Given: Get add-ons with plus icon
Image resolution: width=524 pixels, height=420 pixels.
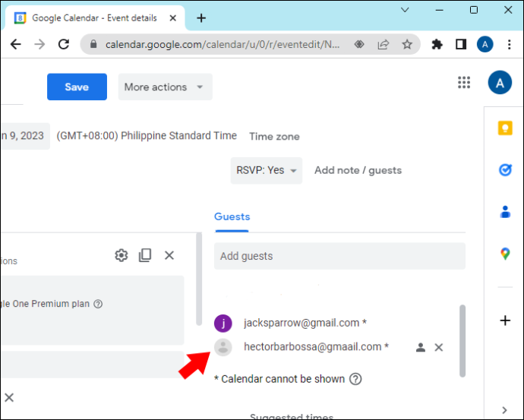Looking at the screenshot, I should click(505, 321).
